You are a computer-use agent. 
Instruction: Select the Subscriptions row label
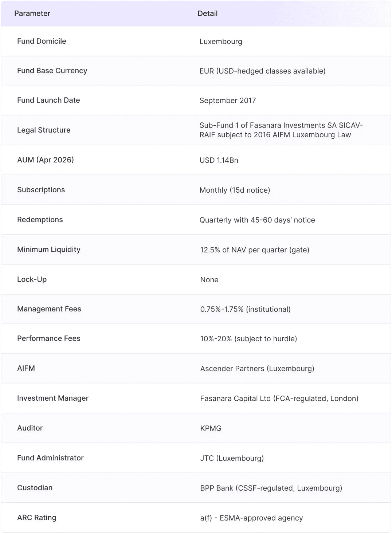(x=41, y=190)
